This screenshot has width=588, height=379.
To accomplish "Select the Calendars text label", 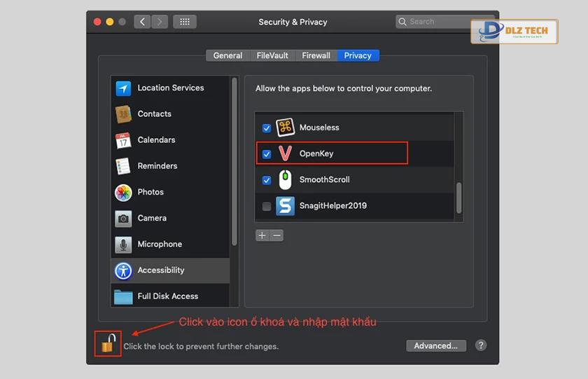I will pos(156,139).
